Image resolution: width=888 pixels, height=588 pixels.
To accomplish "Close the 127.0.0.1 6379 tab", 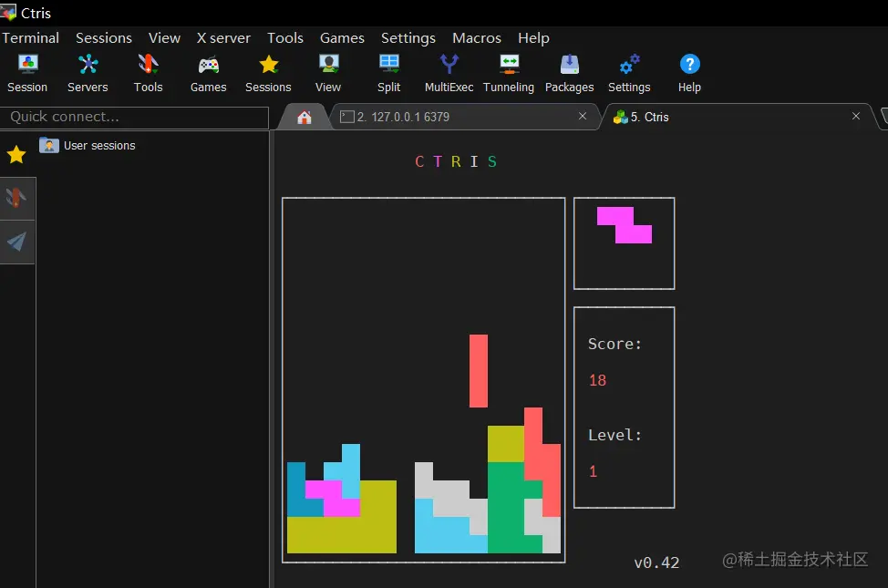I will coord(583,116).
